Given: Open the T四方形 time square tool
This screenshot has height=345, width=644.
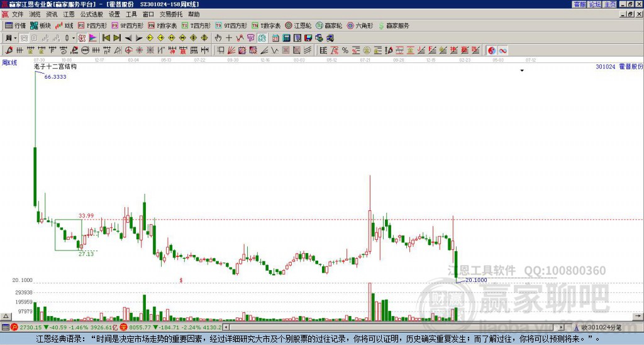Looking at the screenshot, I should tap(196, 25).
